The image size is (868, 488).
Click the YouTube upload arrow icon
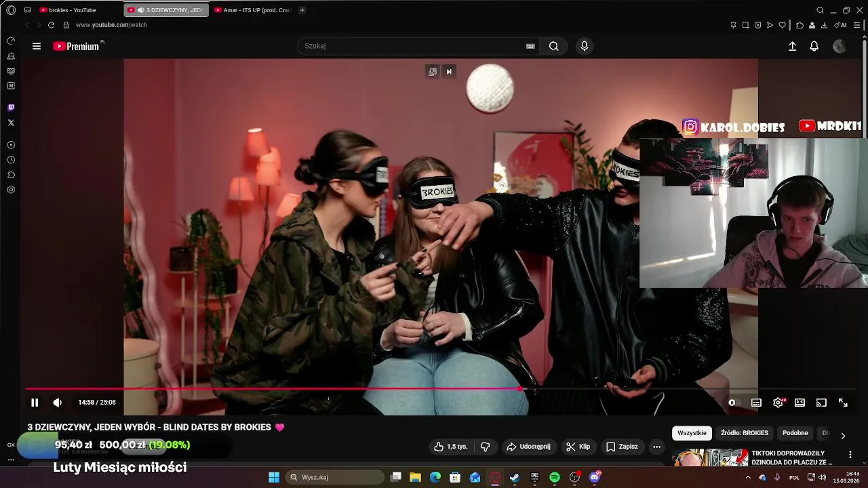pyautogui.click(x=792, y=46)
